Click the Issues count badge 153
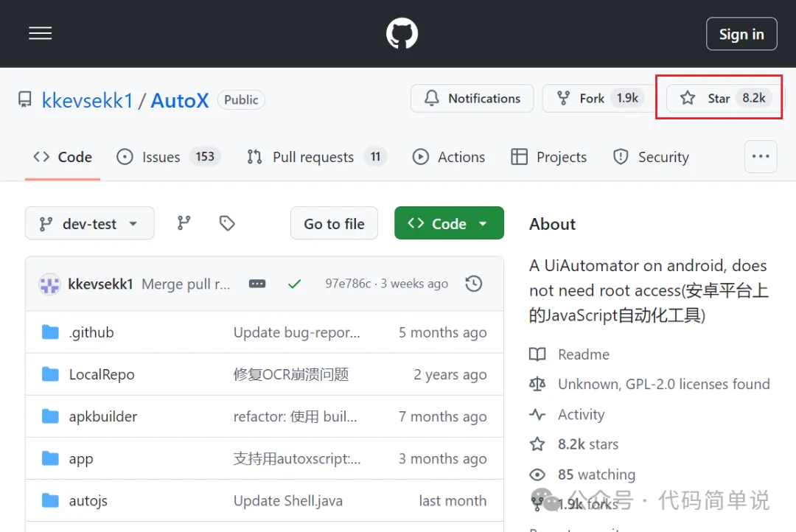This screenshot has height=532, width=796. tap(205, 156)
